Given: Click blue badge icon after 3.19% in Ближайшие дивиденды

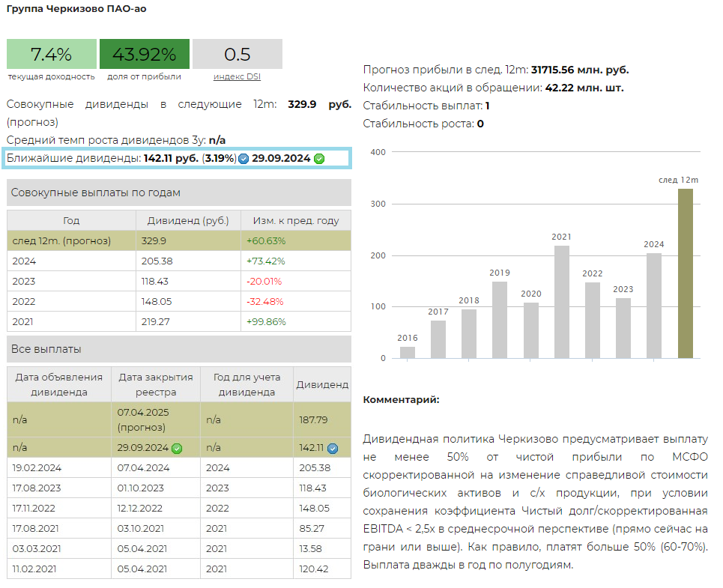Looking at the screenshot, I should pos(243,159).
